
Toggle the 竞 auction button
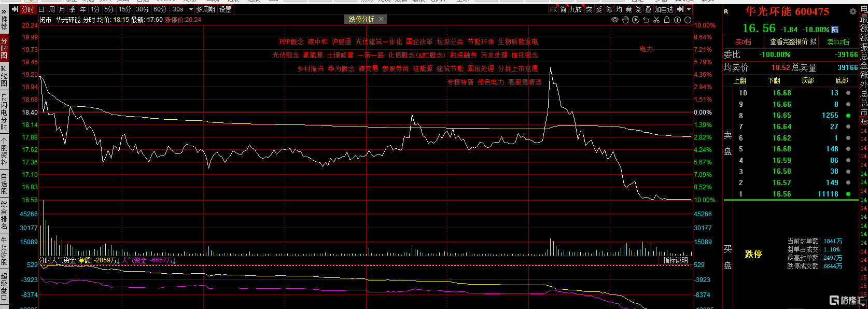629,9
